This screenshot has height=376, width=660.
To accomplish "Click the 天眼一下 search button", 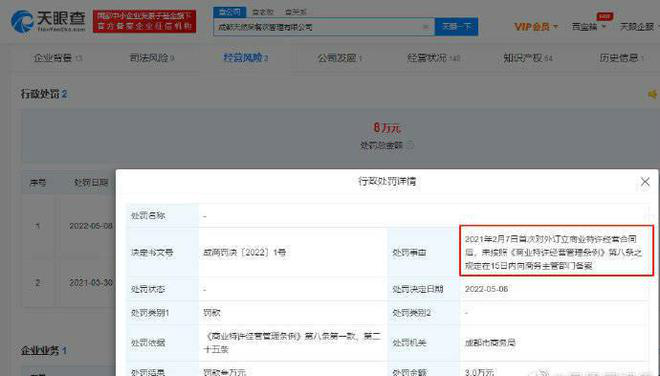I will click(x=456, y=27).
